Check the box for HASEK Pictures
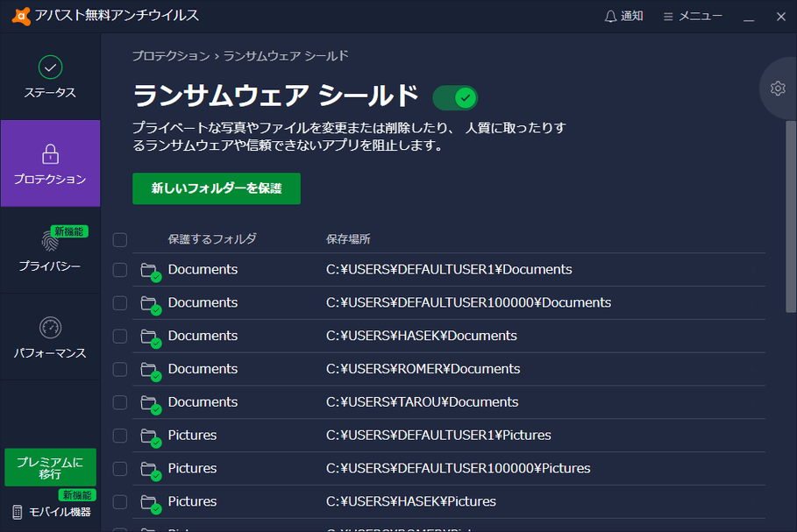The height and width of the screenshot is (532, 797). coord(120,501)
